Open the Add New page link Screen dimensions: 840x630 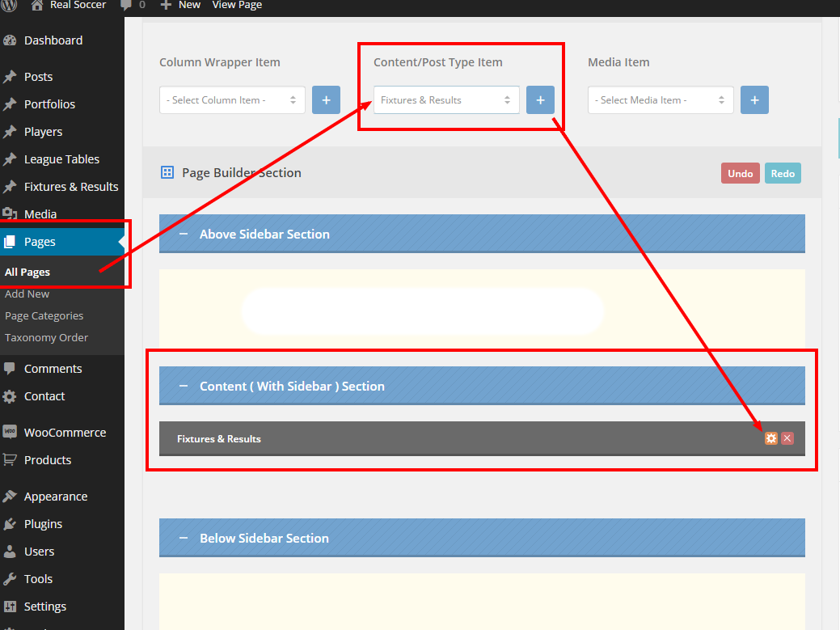click(x=27, y=294)
